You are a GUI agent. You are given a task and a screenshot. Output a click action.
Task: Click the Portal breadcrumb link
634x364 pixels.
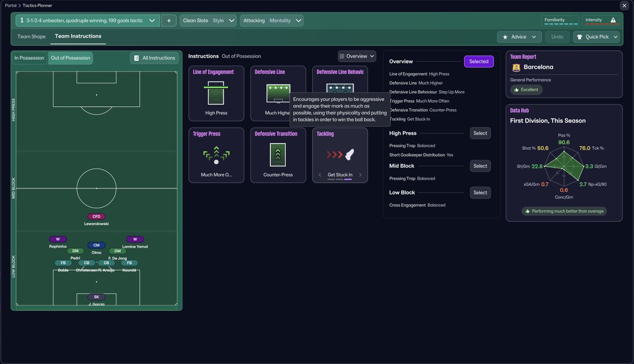[11, 5]
